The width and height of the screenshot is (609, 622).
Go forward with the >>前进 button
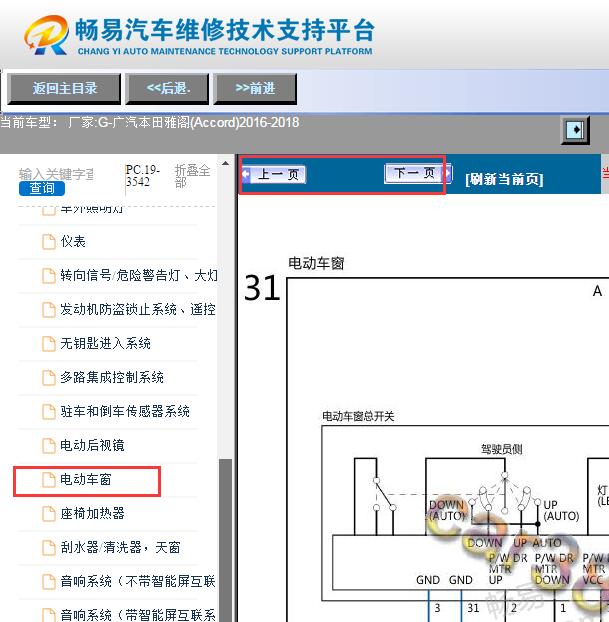coord(255,88)
